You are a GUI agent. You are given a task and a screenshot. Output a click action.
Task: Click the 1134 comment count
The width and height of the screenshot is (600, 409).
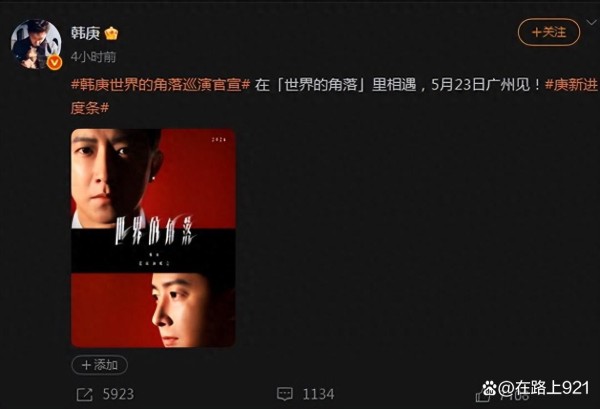(x=318, y=394)
